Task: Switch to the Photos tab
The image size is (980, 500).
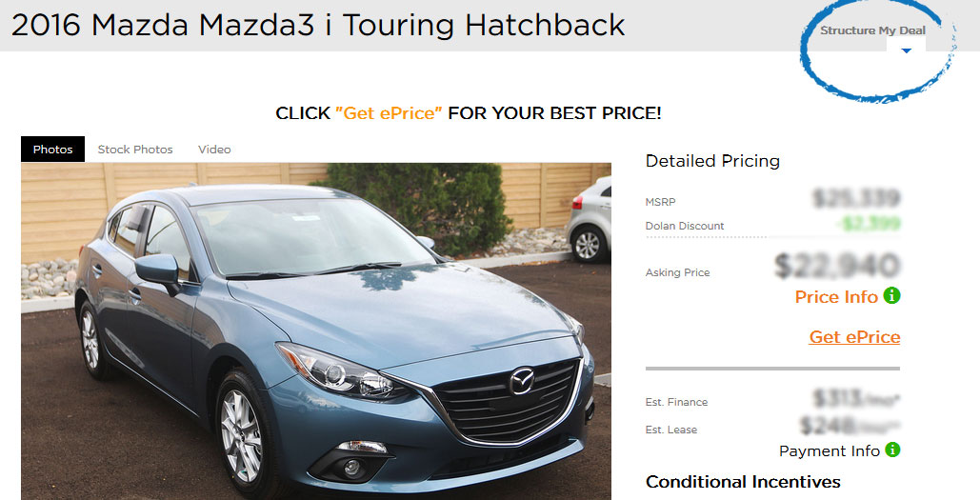Action: (x=52, y=150)
